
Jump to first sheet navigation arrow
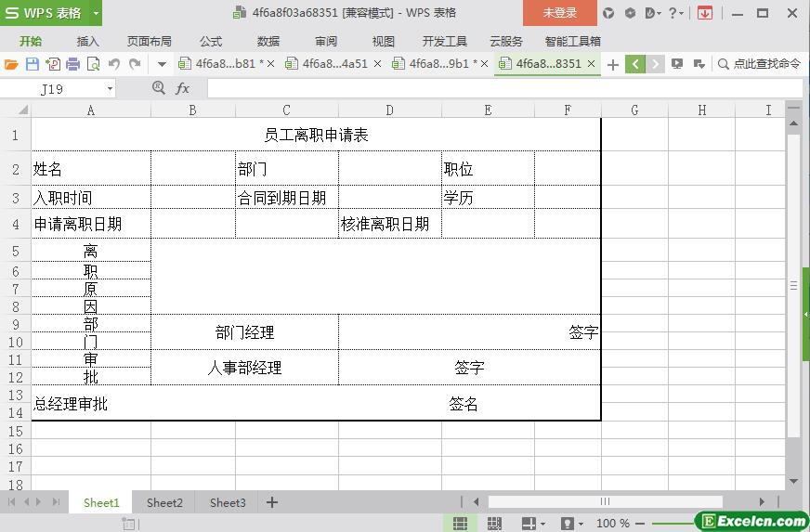click(11, 502)
